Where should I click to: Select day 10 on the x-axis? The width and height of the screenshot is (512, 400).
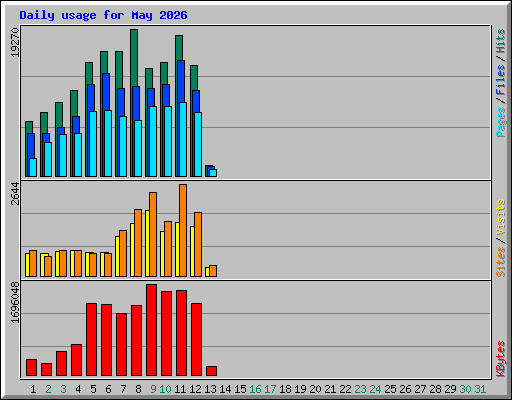(x=165, y=389)
